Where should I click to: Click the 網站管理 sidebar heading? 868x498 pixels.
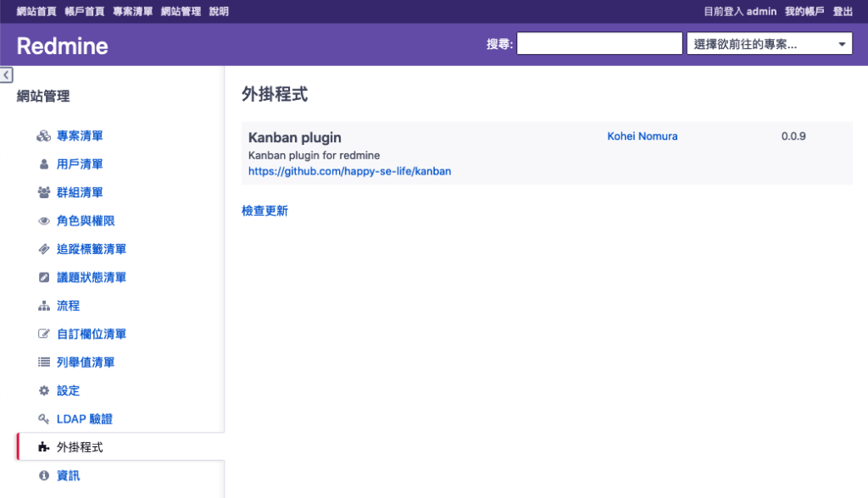tap(43, 97)
